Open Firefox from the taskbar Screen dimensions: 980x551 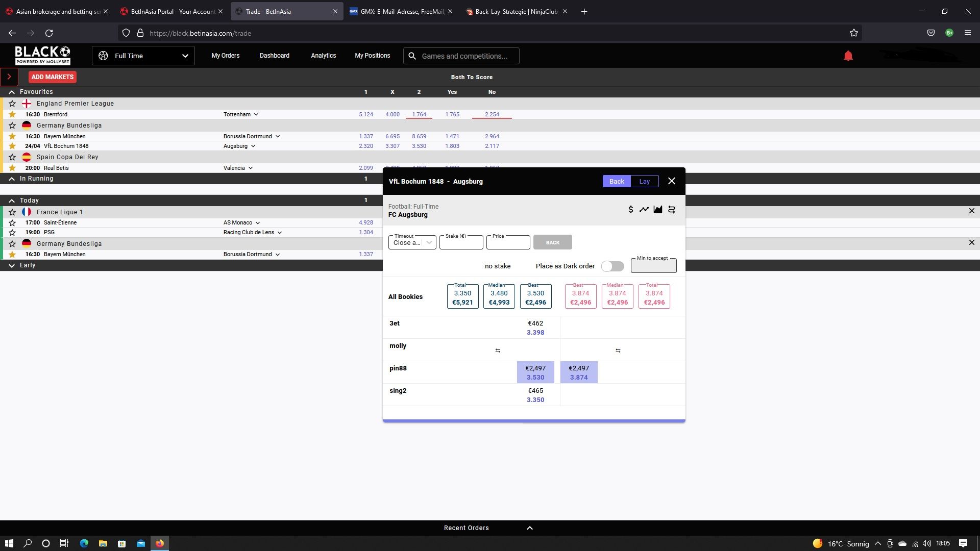160,543
